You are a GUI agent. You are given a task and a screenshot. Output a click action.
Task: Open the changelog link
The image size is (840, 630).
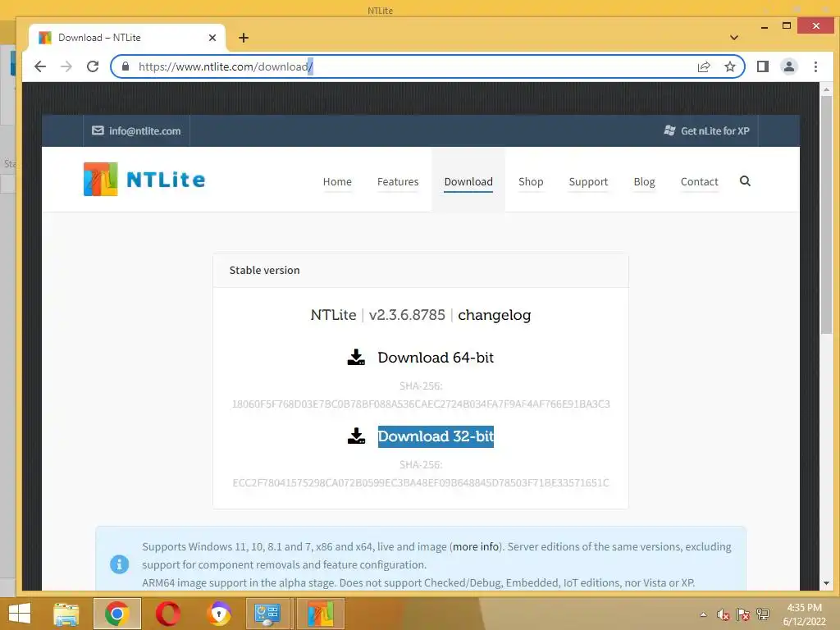point(494,315)
